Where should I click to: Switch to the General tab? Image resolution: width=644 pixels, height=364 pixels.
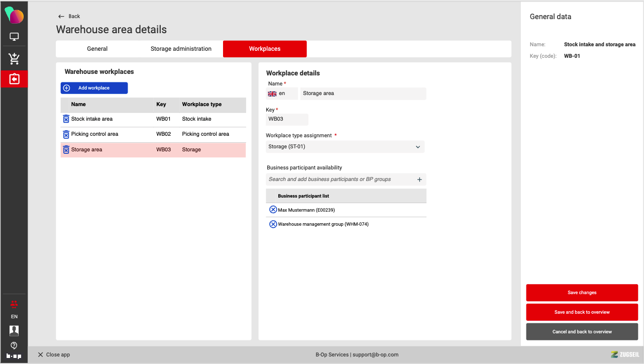tap(97, 49)
